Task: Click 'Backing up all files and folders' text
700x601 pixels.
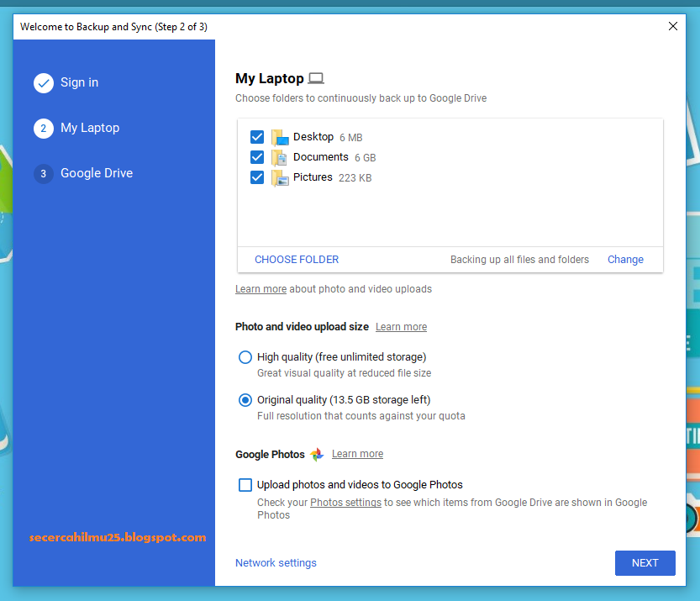Action: pos(519,260)
